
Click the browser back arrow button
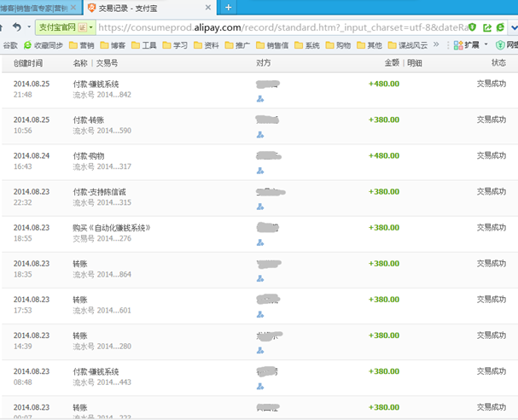[x=16, y=26]
